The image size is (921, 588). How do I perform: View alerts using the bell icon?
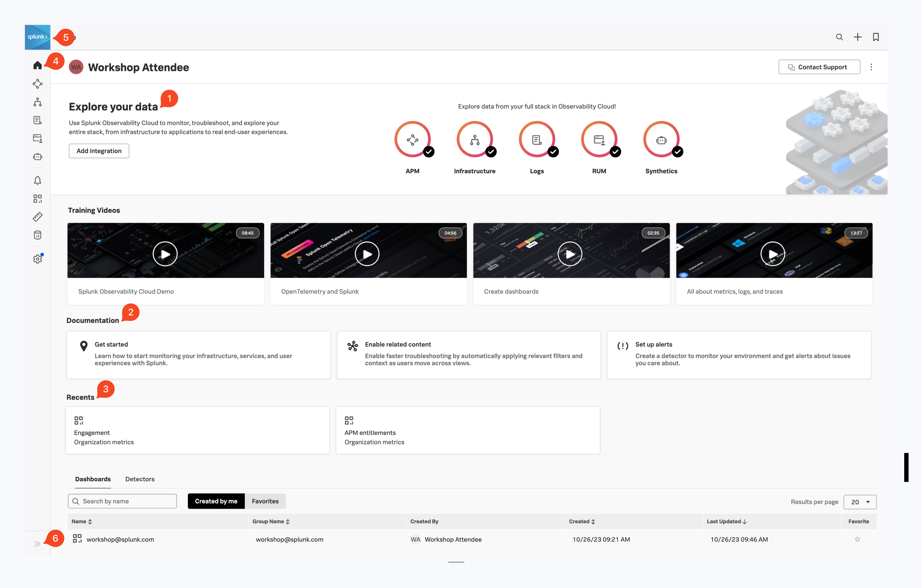coord(38,180)
